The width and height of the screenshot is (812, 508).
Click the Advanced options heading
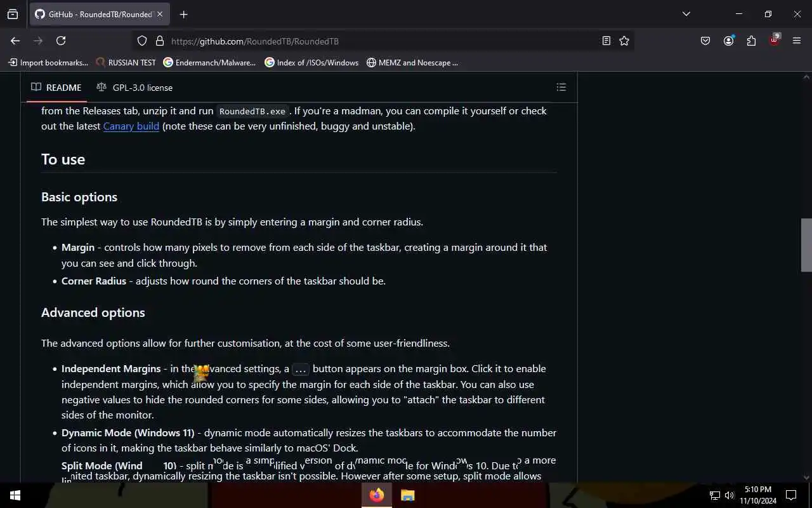[93, 312]
